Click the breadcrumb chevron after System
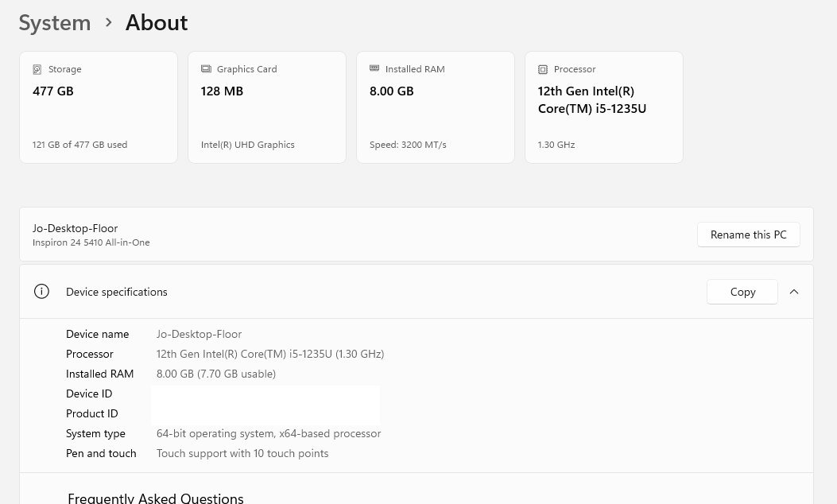 (109, 22)
